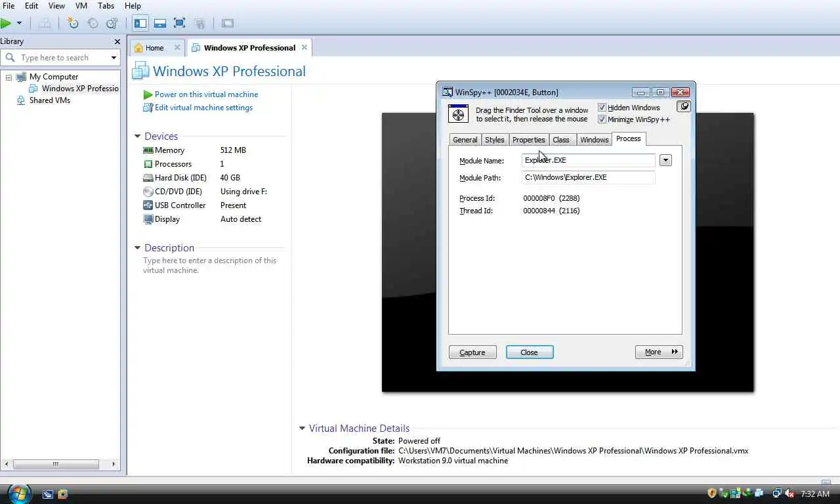Open the Library search dropdown arrow
The height and width of the screenshot is (504, 840).
point(114,58)
